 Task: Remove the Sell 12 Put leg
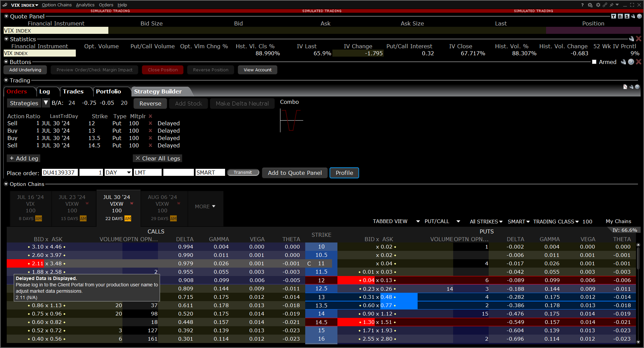tap(150, 123)
